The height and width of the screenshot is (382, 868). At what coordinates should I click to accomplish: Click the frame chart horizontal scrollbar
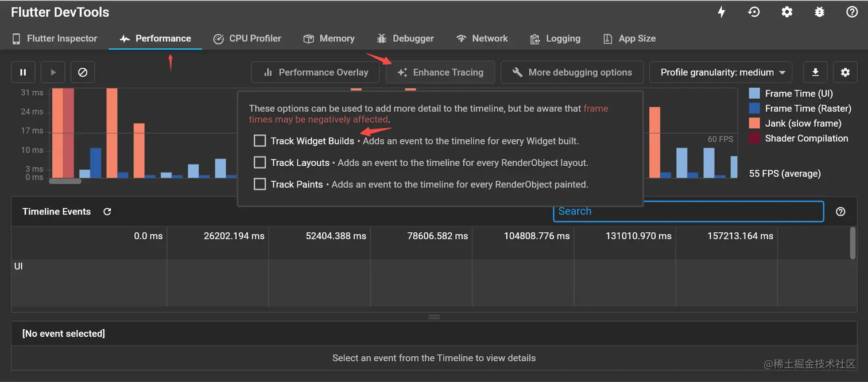pyautogui.click(x=65, y=181)
